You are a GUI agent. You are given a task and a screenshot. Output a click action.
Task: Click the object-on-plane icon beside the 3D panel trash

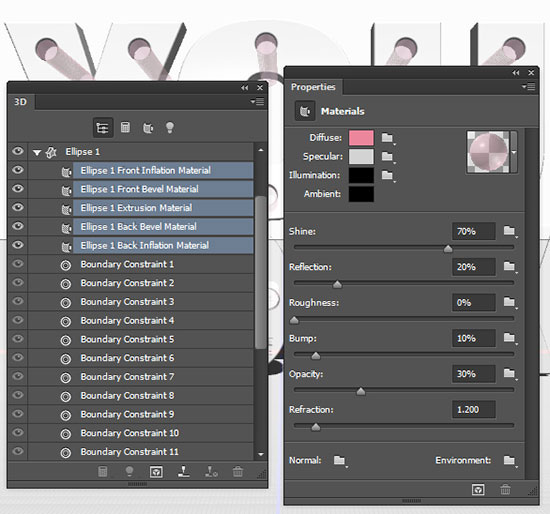click(x=211, y=472)
